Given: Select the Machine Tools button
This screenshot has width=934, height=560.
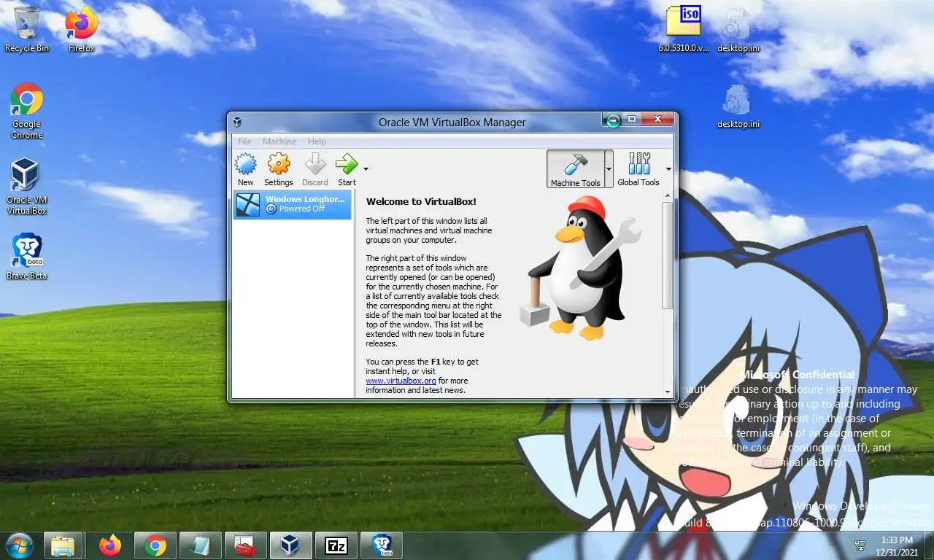Looking at the screenshot, I should (x=576, y=169).
